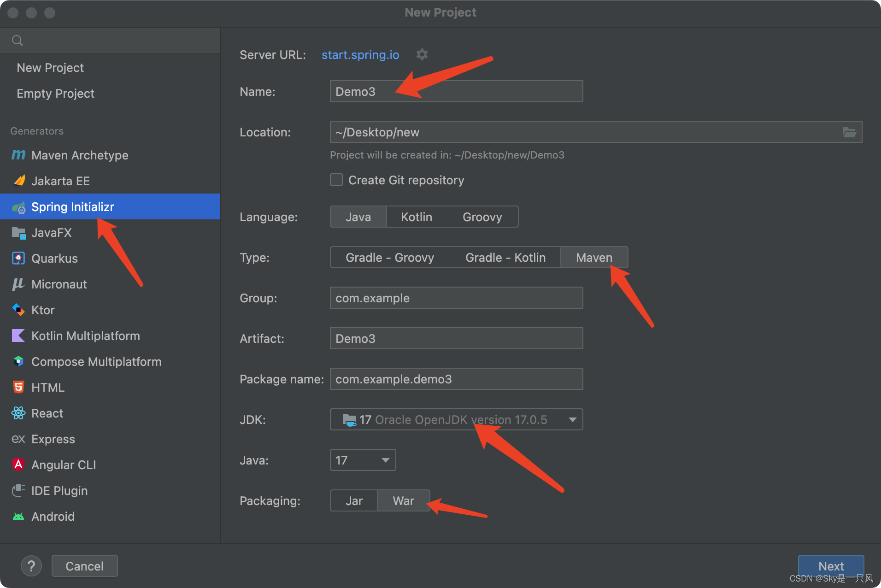Click into the Location field

pos(596,132)
